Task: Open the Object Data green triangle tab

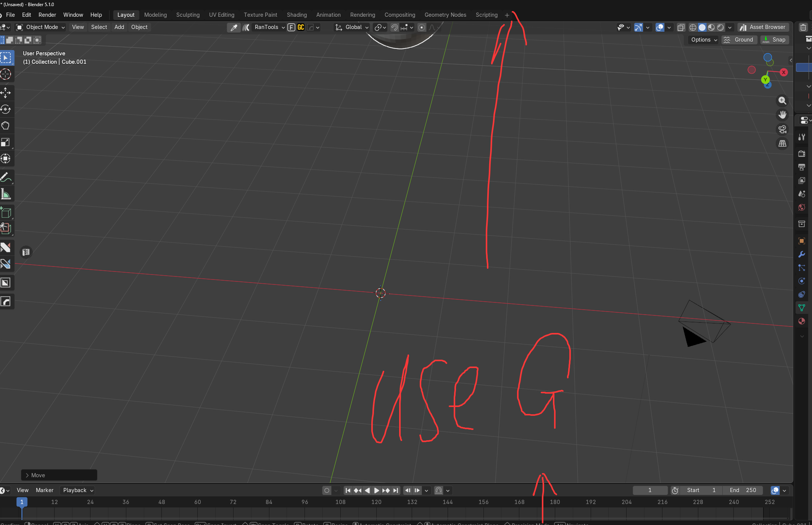Action: (802, 308)
